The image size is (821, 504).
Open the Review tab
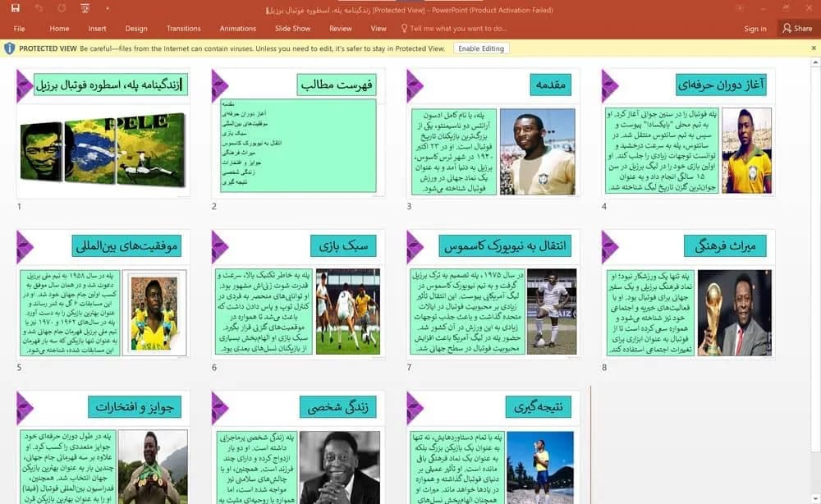click(x=341, y=29)
